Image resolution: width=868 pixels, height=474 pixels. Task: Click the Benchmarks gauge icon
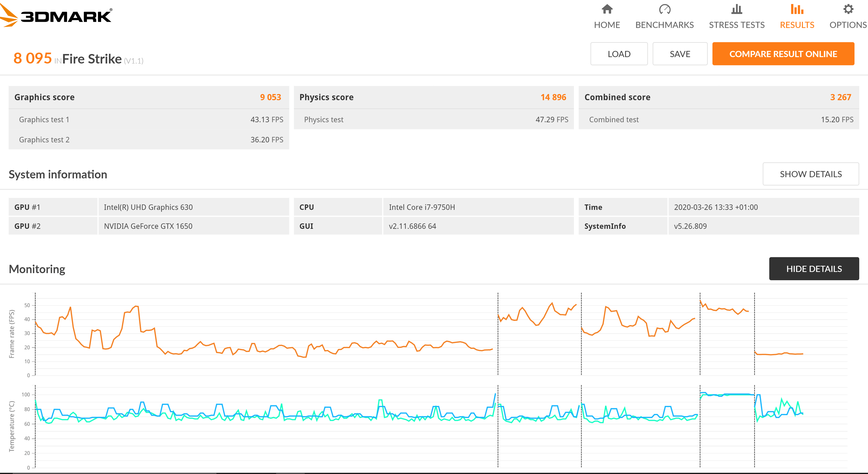point(664,9)
